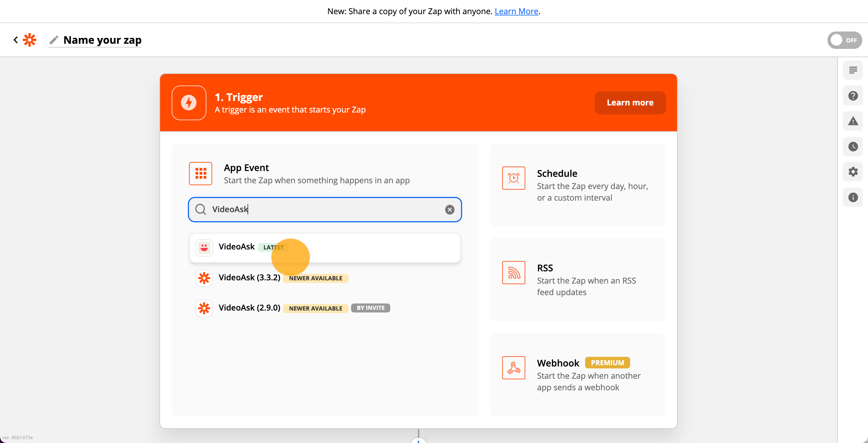Screen dimensions: 868x443
Task: Open Zapier home via orange logo
Action: pos(30,40)
